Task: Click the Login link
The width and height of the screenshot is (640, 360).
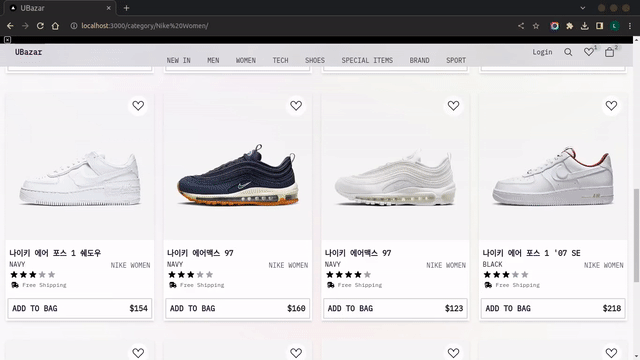Action: tap(542, 52)
